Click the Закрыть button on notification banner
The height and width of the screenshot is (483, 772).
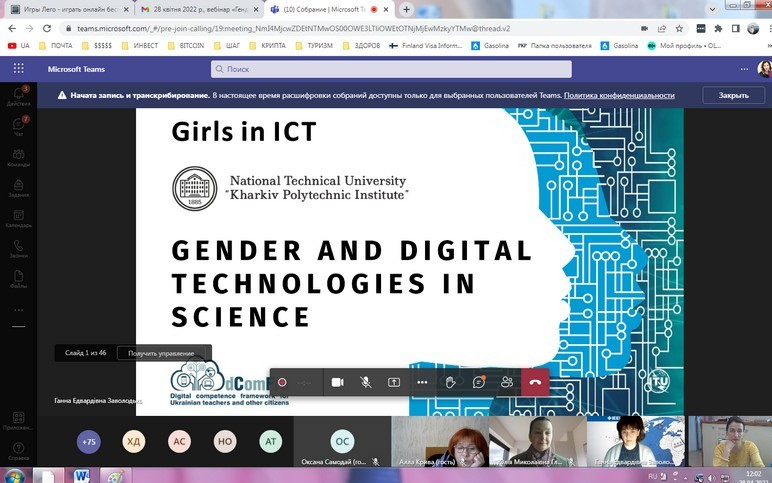732,95
